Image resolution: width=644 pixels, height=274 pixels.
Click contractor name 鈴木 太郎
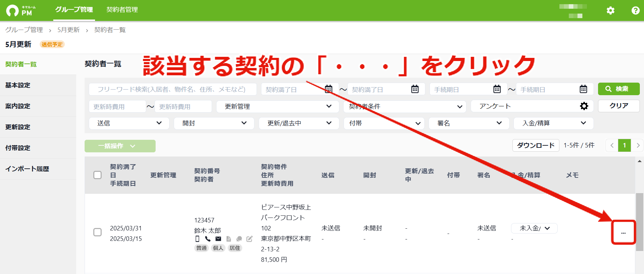pos(207,230)
